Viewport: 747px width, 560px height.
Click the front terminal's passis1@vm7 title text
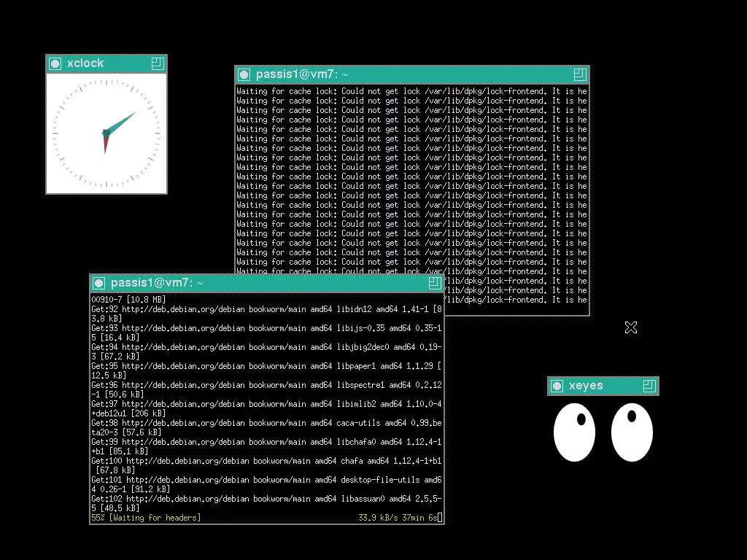(x=158, y=283)
